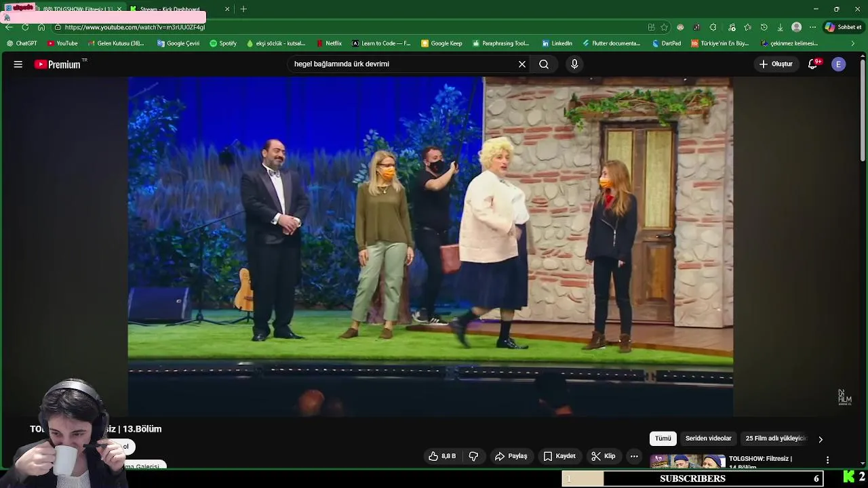The width and height of the screenshot is (868, 488).
Task: Open Spotify bookmark
Action: pyautogui.click(x=223, y=43)
